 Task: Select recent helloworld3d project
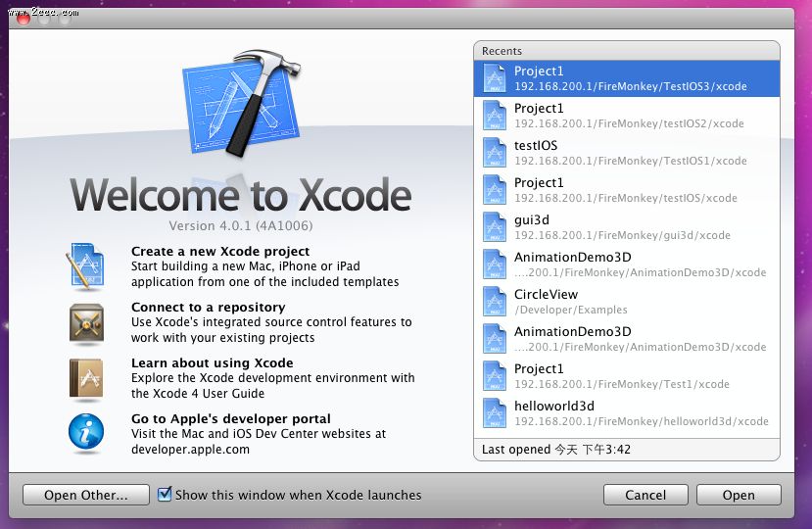[627, 413]
